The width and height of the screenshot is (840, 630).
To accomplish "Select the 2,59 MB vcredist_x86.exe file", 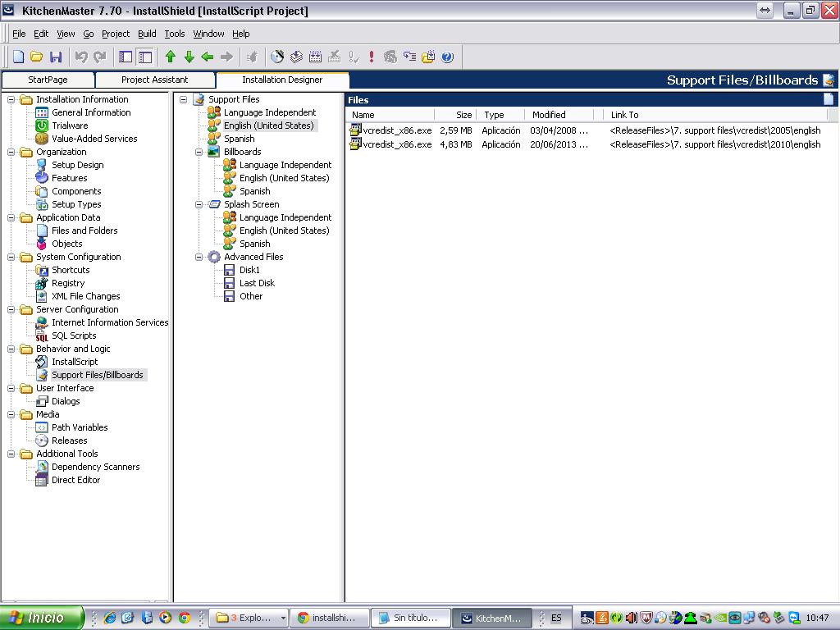I will pyautogui.click(x=585, y=130).
